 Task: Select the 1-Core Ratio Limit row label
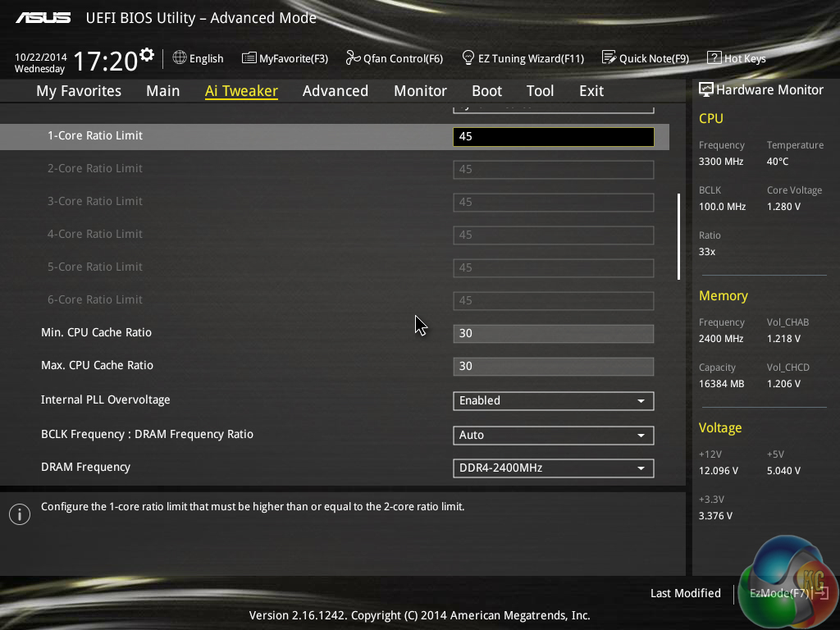tap(95, 135)
